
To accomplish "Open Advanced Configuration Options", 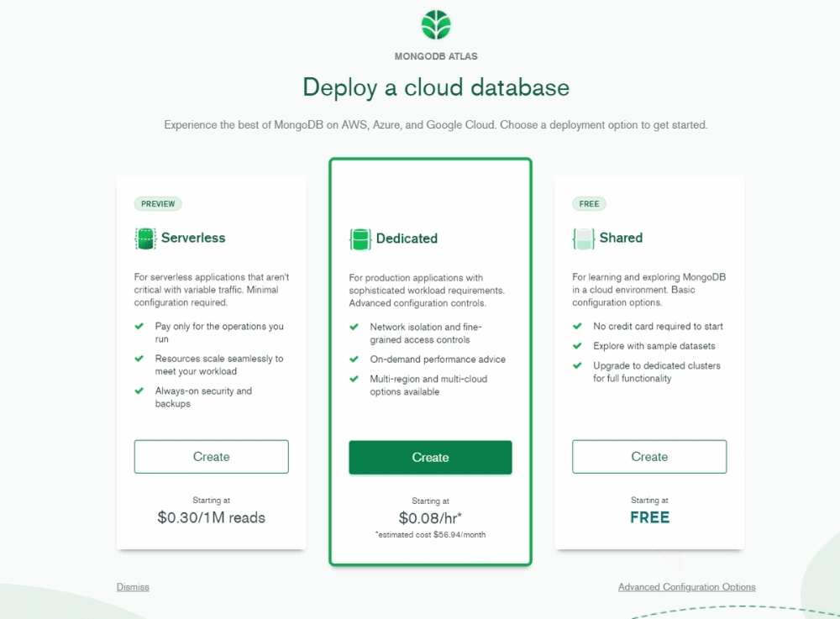I will [x=687, y=587].
